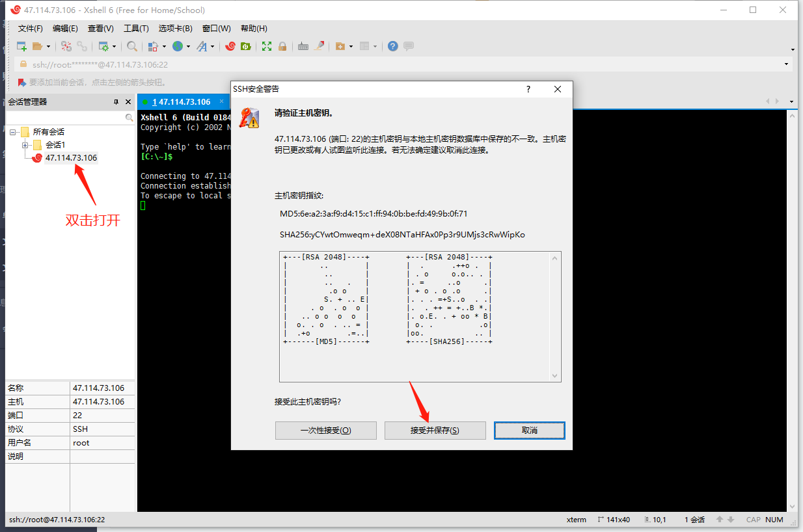
Task: Click the Find magnifier icon in toolbar
Action: click(x=132, y=46)
